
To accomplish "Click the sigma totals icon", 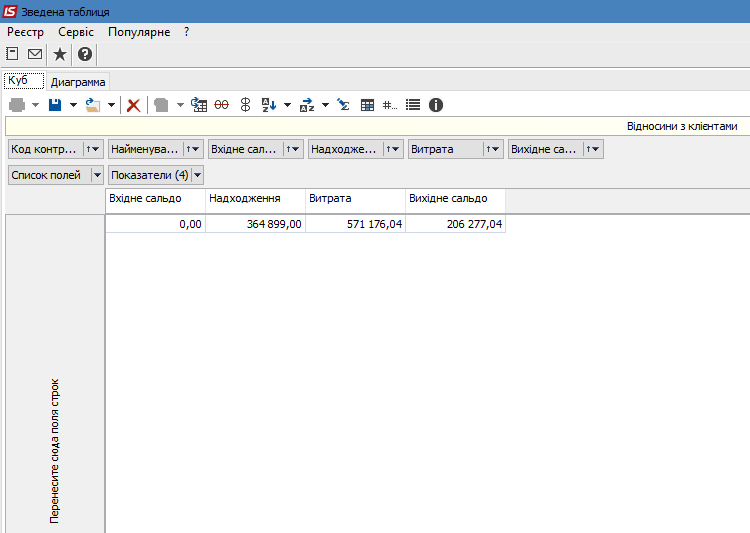I will pos(343,105).
